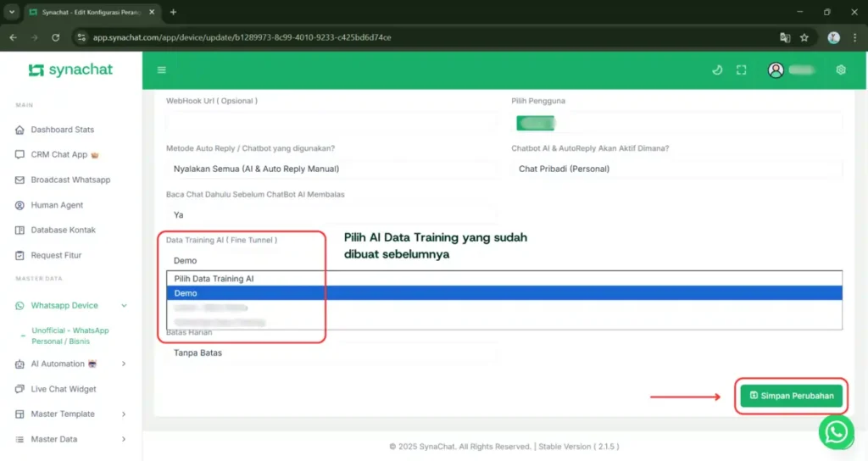Click the Dashboard Stats home icon

[x=20, y=130]
